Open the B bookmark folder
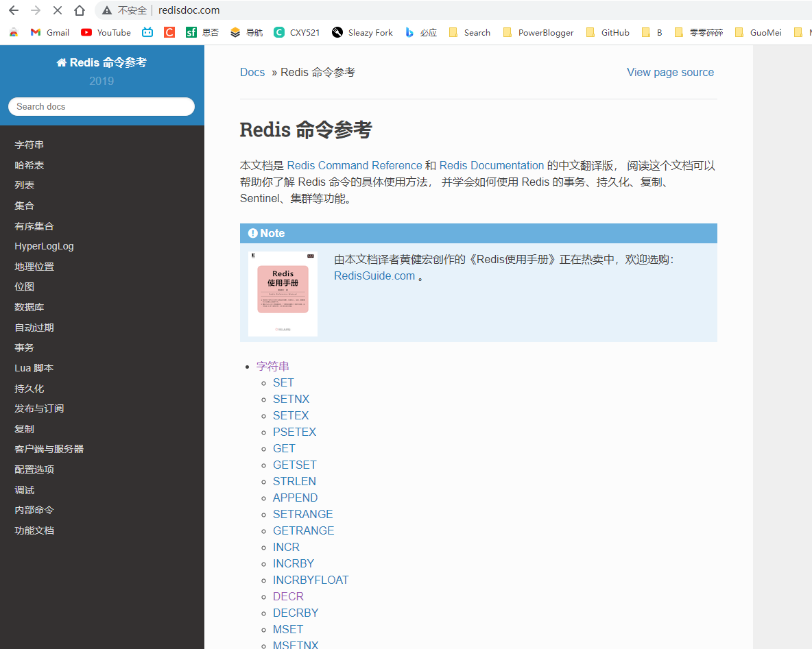Screen dimensions: 812x649 [652, 33]
